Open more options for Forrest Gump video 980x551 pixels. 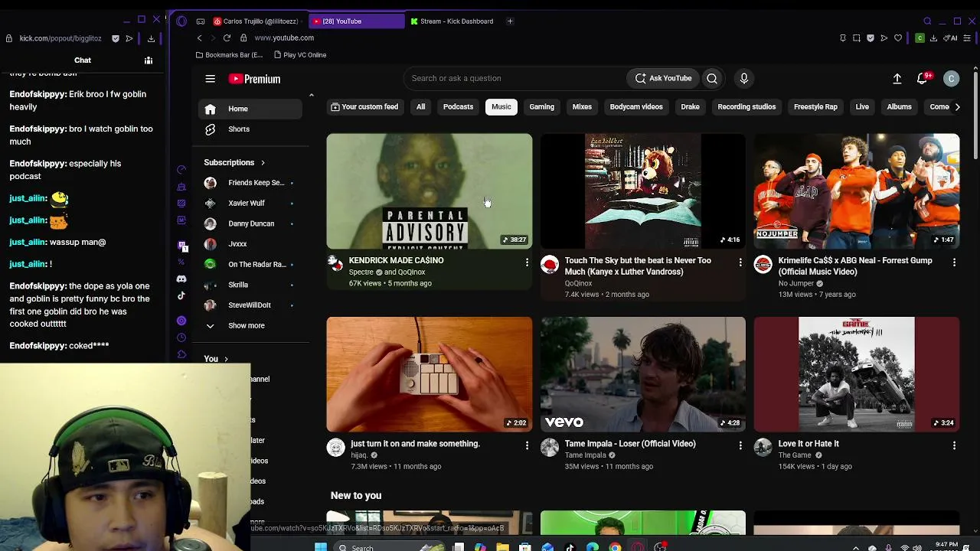pyautogui.click(x=954, y=262)
